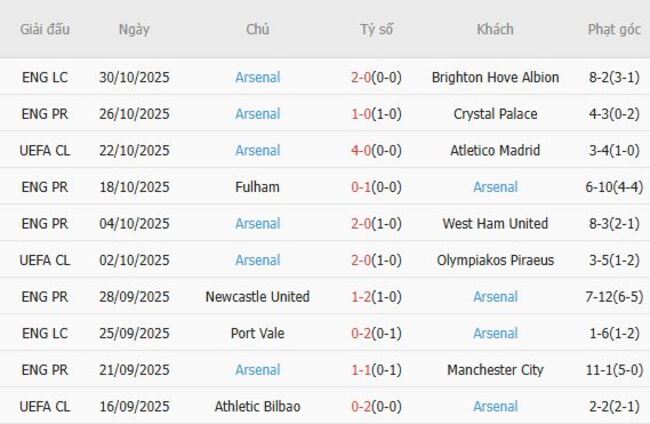Click Arsenal link in Crystal Palace row
The height and width of the screenshot is (424, 650).
[257, 114]
